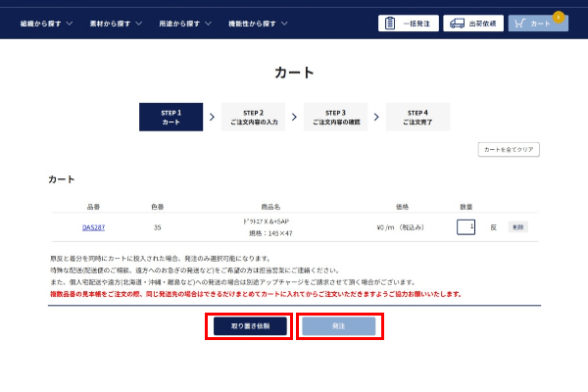Open the DAS287 product number link
Image resolution: width=588 pixels, height=392 pixels.
[x=94, y=227]
